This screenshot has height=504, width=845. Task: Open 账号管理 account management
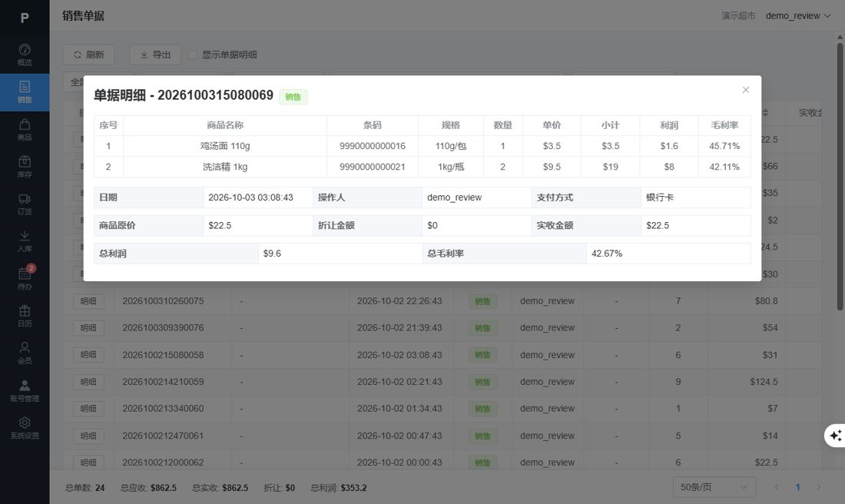coord(25,391)
